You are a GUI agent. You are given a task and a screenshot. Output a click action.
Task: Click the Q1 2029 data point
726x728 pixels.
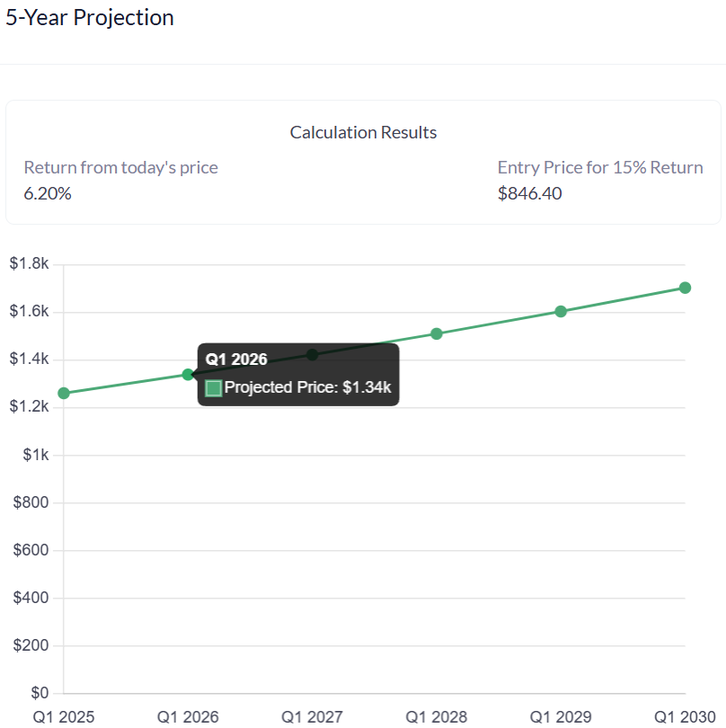[x=561, y=312]
